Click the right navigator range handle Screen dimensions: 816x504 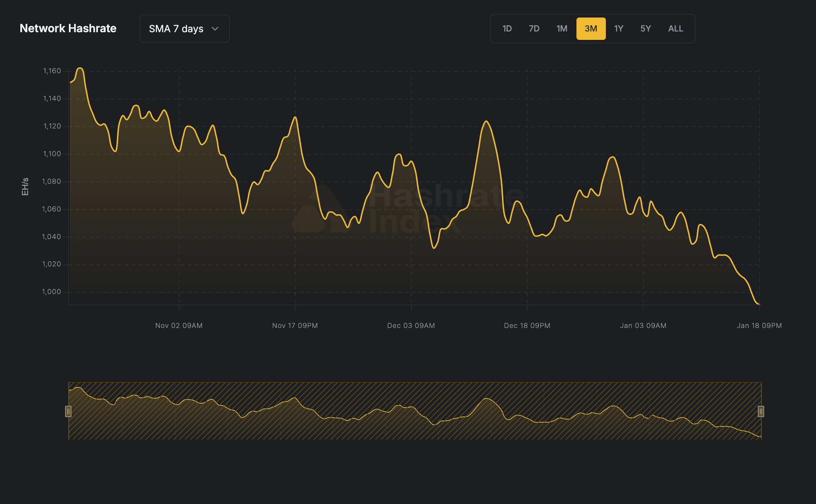coord(761,411)
